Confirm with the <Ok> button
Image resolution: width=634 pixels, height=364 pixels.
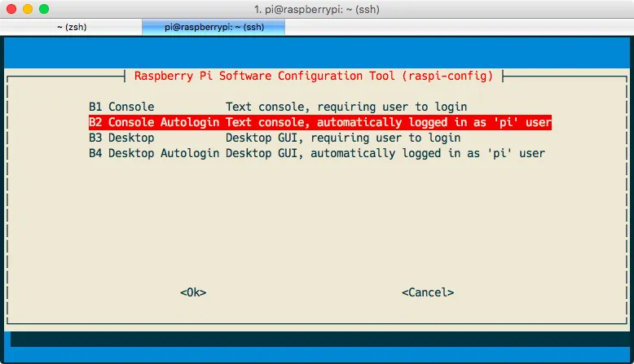coord(193,292)
